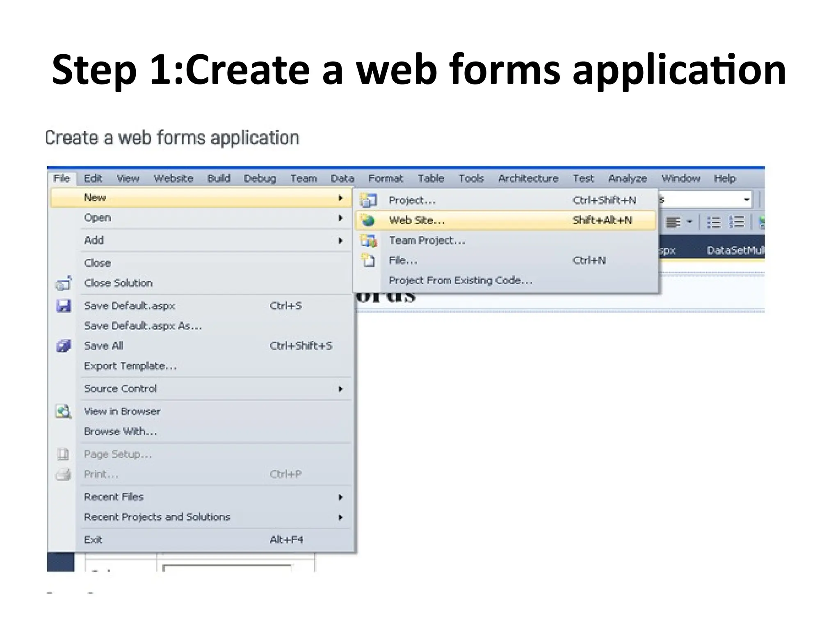Click the Save Default.aspx floppy disk icon
The image size is (840, 630).
click(x=64, y=306)
